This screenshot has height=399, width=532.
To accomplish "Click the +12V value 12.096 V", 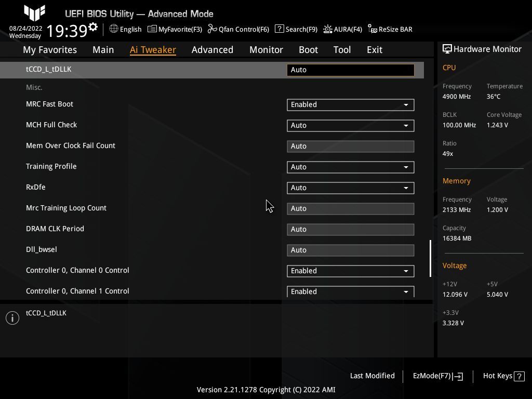I will click(455, 295).
